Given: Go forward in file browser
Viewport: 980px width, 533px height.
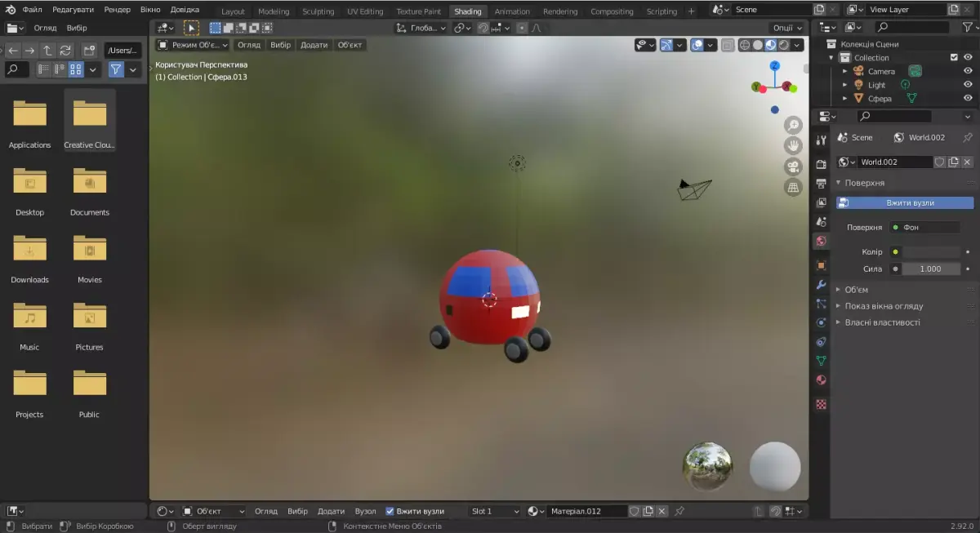Looking at the screenshot, I should pyautogui.click(x=29, y=51).
